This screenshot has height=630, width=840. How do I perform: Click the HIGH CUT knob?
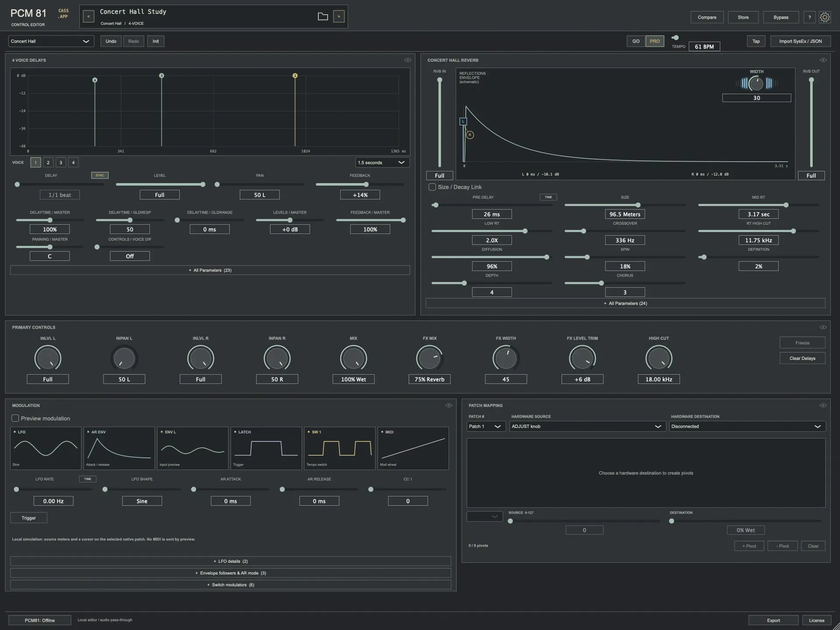point(659,358)
